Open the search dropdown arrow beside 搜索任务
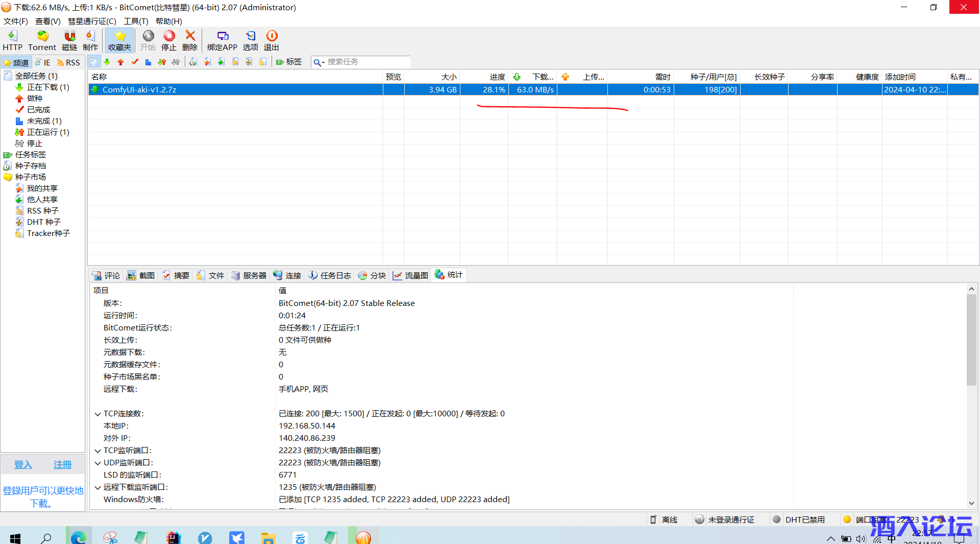Viewport: 980px width, 544px height. (323, 62)
